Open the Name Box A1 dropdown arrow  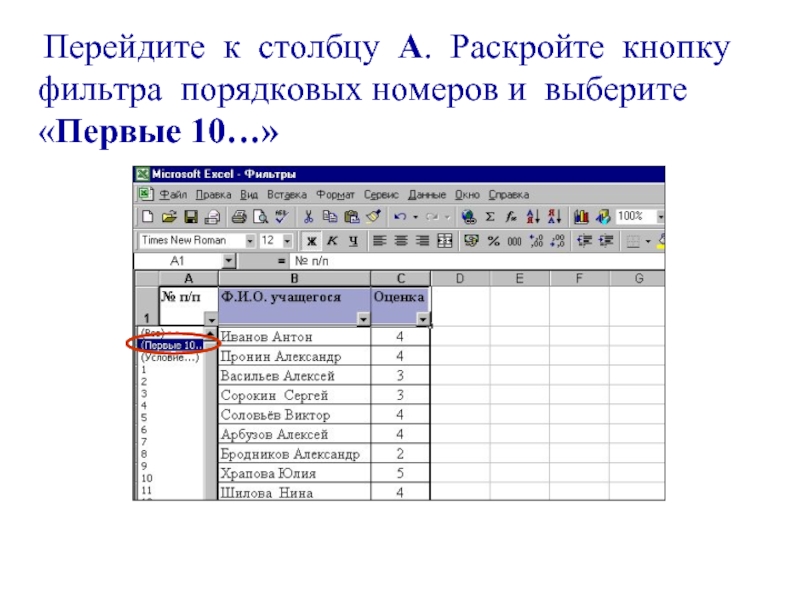tap(228, 261)
